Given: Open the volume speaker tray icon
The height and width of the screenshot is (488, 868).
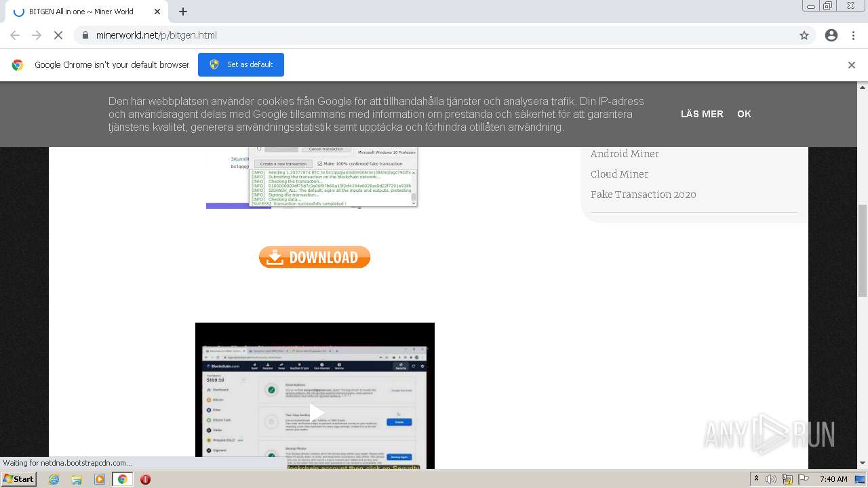Looking at the screenshot, I should pyautogui.click(x=771, y=479).
